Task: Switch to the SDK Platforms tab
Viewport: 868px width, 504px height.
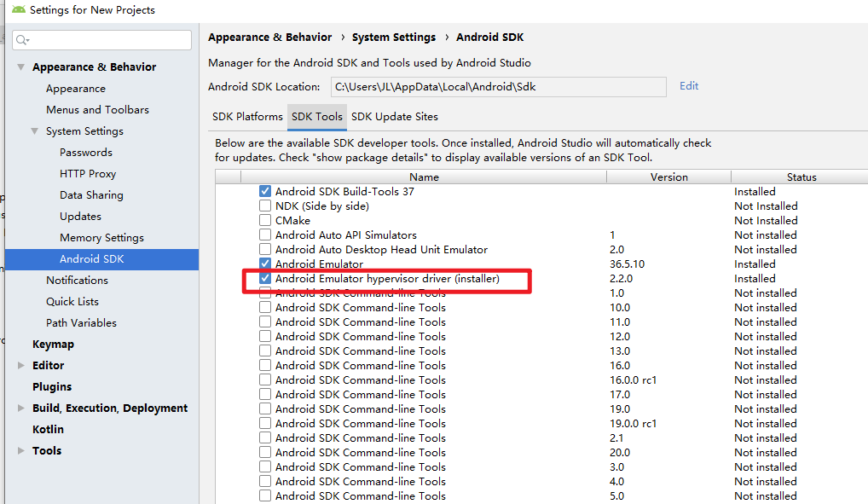Action: click(x=247, y=117)
